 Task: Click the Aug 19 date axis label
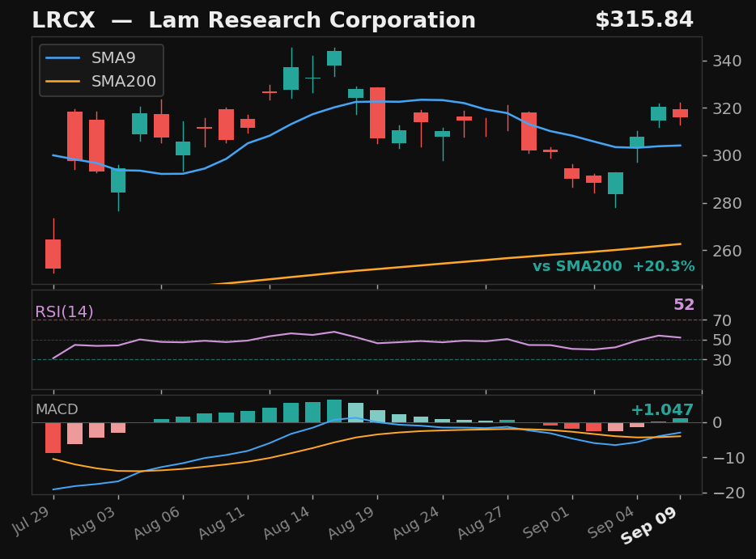351,523
